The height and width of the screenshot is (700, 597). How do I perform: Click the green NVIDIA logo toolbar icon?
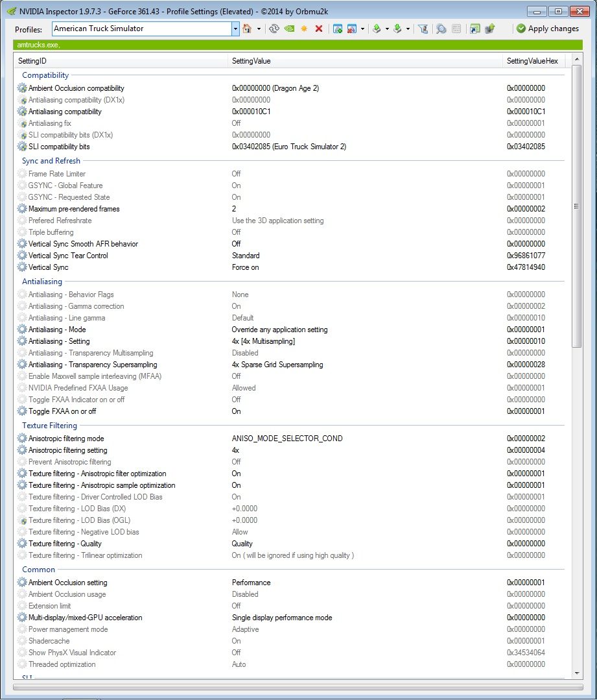[x=289, y=29]
